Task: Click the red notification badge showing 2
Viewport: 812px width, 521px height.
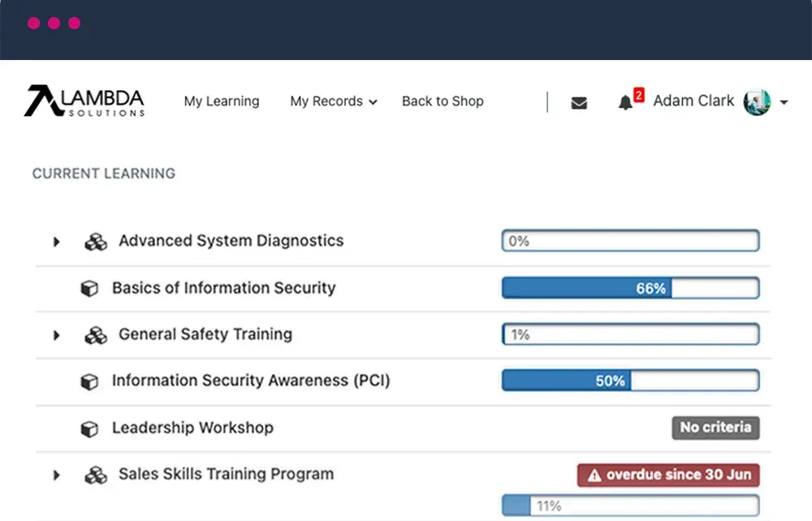Action: pyautogui.click(x=639, y=95)
